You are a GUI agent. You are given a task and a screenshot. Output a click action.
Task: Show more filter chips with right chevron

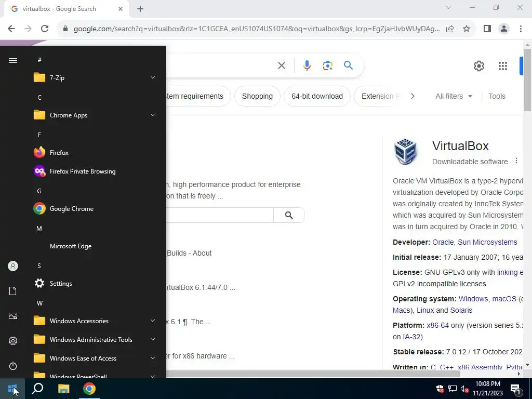click(413, 96)
